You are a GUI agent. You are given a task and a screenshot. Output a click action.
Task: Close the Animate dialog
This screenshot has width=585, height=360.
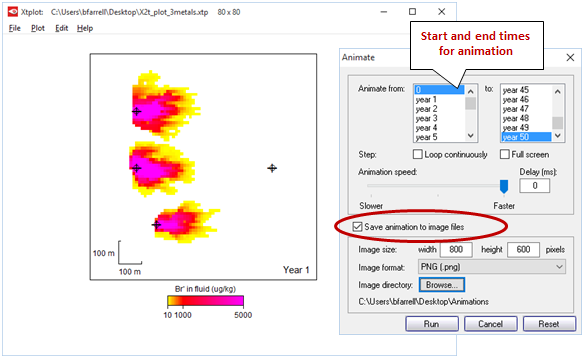pos(570,57)
